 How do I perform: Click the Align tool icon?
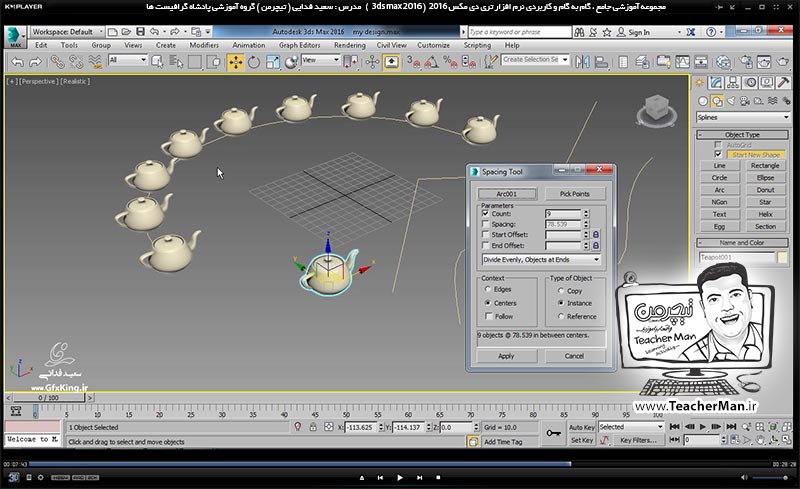click(602, 62)
